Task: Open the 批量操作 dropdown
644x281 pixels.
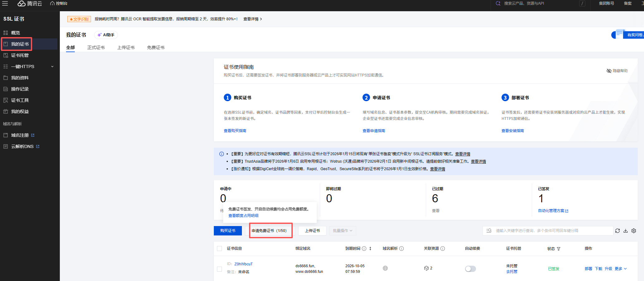Action: [343, 231]
